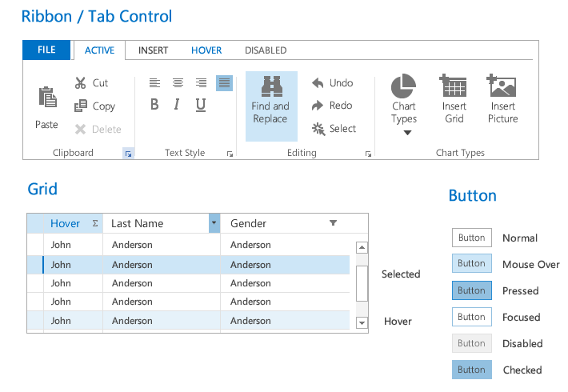Click the Insert Grid icon
This screenshot has height=392, width=568.
click(454, 86)
